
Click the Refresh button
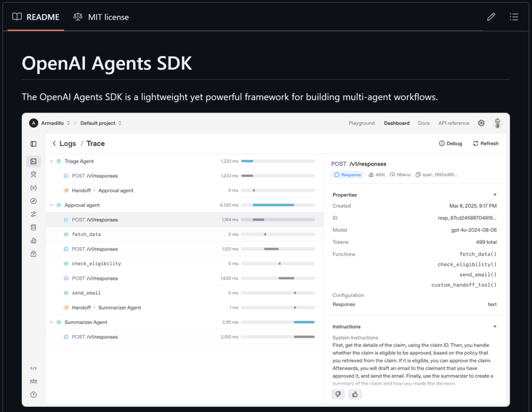(x=486, y=143)
